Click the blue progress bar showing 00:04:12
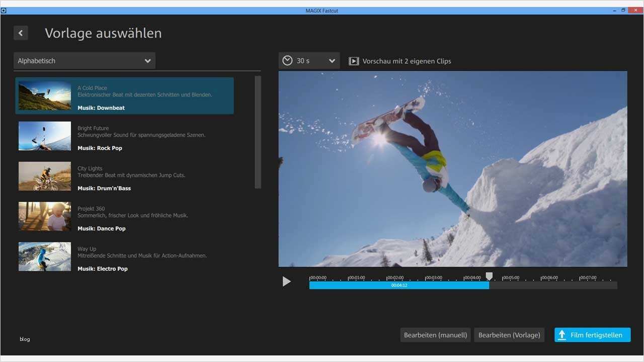 [x=398, y=285]
